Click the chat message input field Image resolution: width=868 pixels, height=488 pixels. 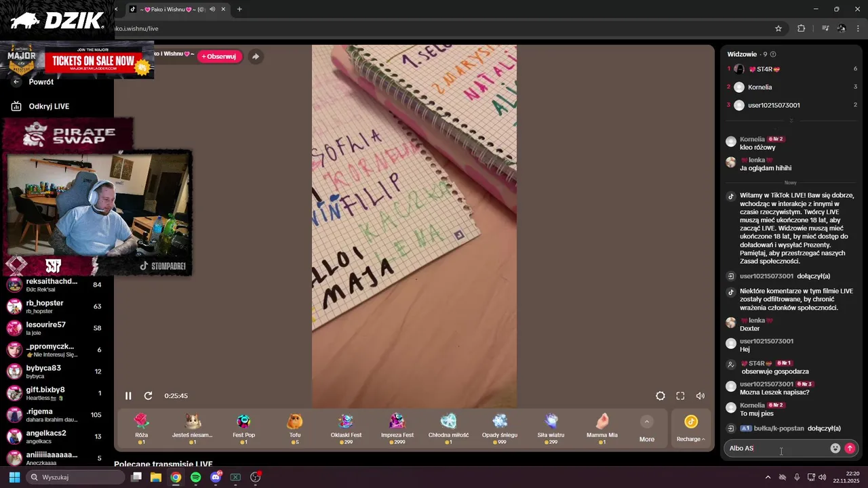[x=777, y=448]
